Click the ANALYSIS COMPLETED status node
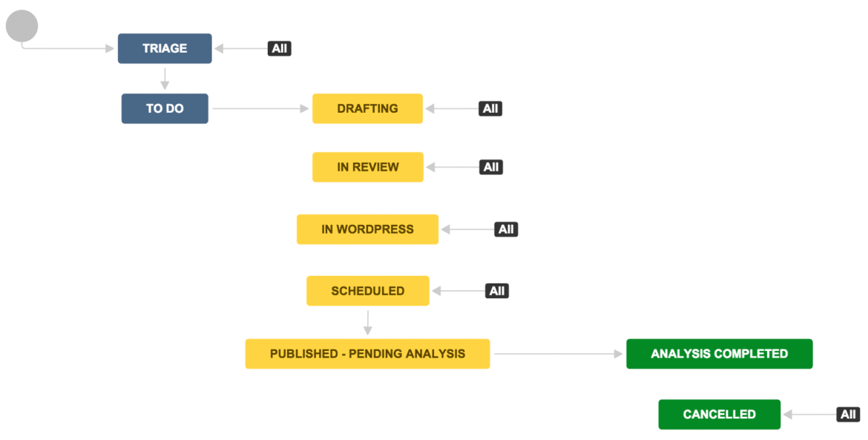The image size is (868, 440). tap(719, 354)
